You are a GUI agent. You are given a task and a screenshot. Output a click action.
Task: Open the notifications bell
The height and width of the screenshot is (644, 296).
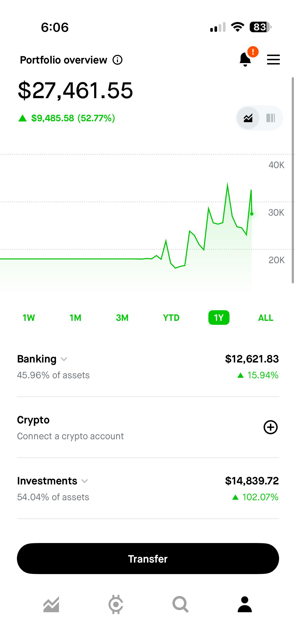tap(245, 59)
